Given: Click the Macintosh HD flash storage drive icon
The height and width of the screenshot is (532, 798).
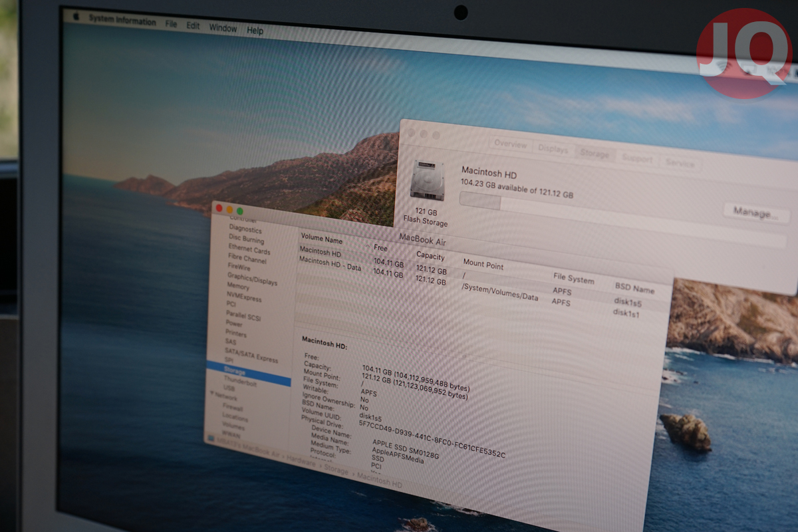Looking at the screenshot, I should [428, 180].
